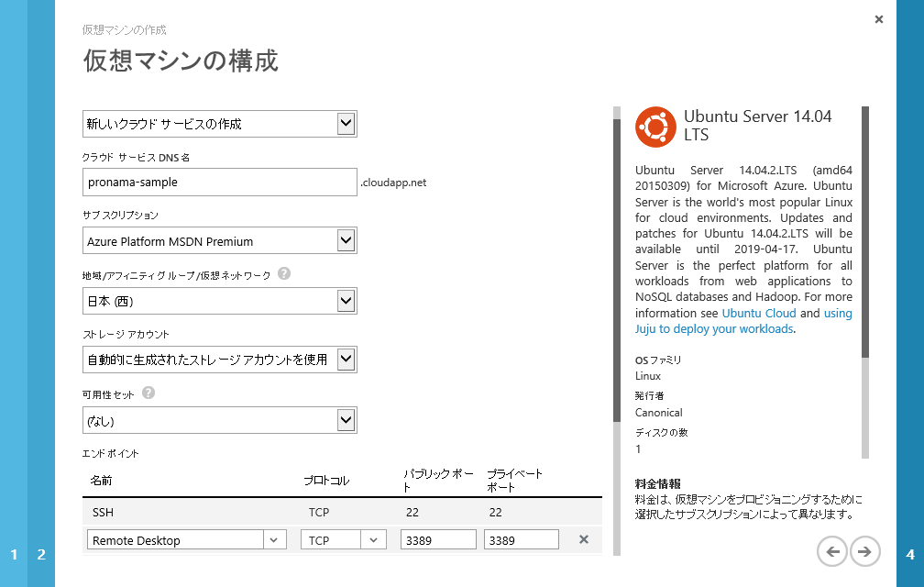The image size is (924, 587).
Task: Go back with the previous arrow button
Action: [x=832, y=551]
